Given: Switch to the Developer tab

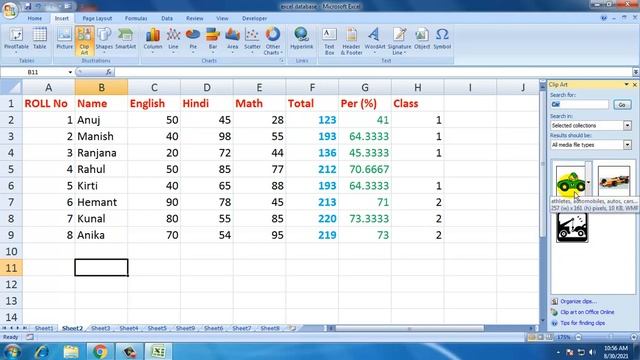Looking at the screenshot, I should click(254, 18).
